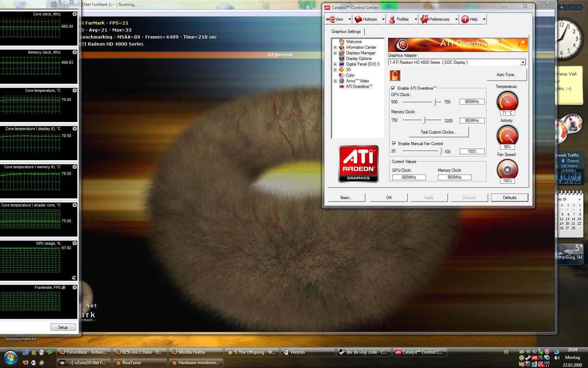Open the Graphics Adapter dropdown
Image resolution: width=588 pixels, height=368 pixels.
click(x=523, y=62)
